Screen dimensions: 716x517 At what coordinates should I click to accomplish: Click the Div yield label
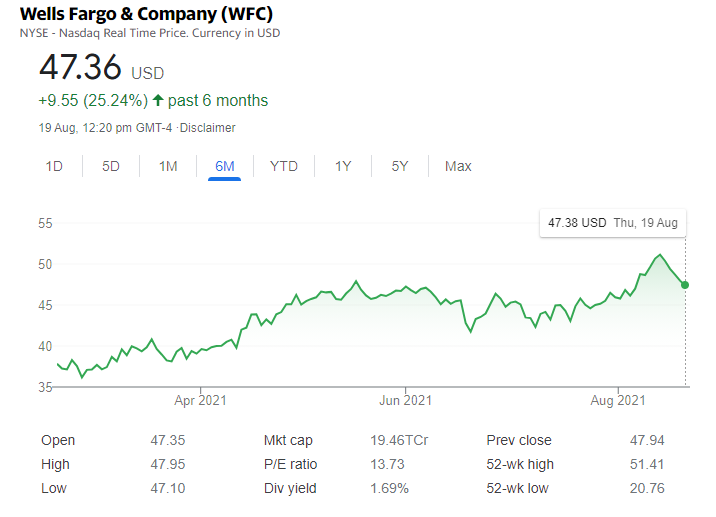[x=290, y=488]
